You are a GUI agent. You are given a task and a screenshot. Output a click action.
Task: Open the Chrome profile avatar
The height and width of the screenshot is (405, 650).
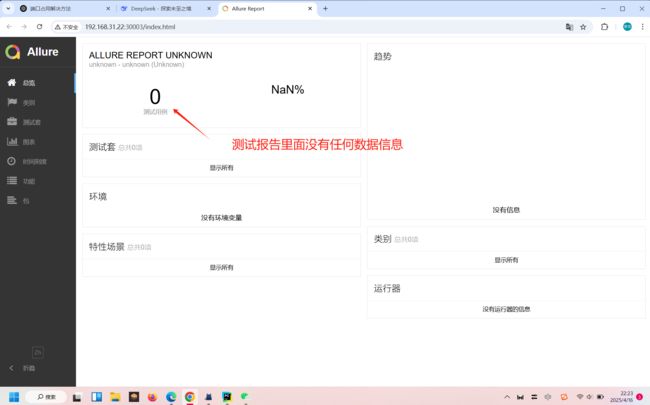[627, 27]
